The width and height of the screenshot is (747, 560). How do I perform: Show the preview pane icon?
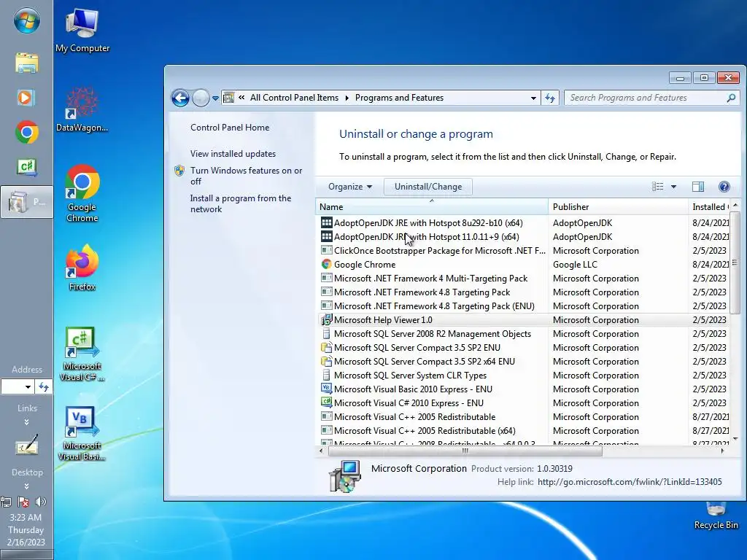tap(698, 187)
